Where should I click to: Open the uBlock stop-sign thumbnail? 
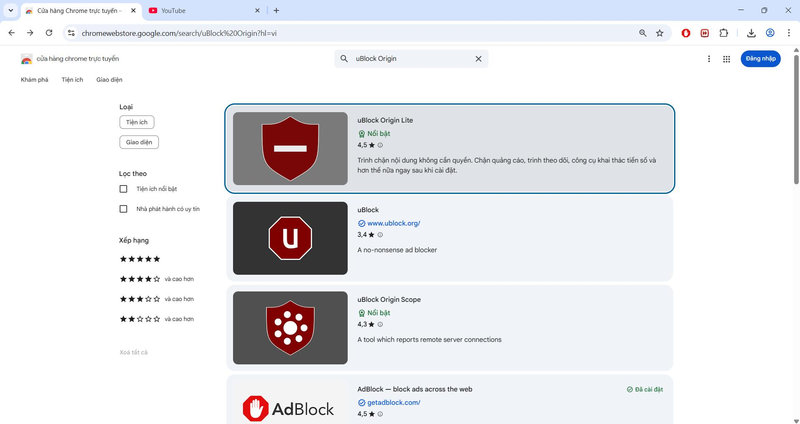pyautogui.click(x=290, y=238)
